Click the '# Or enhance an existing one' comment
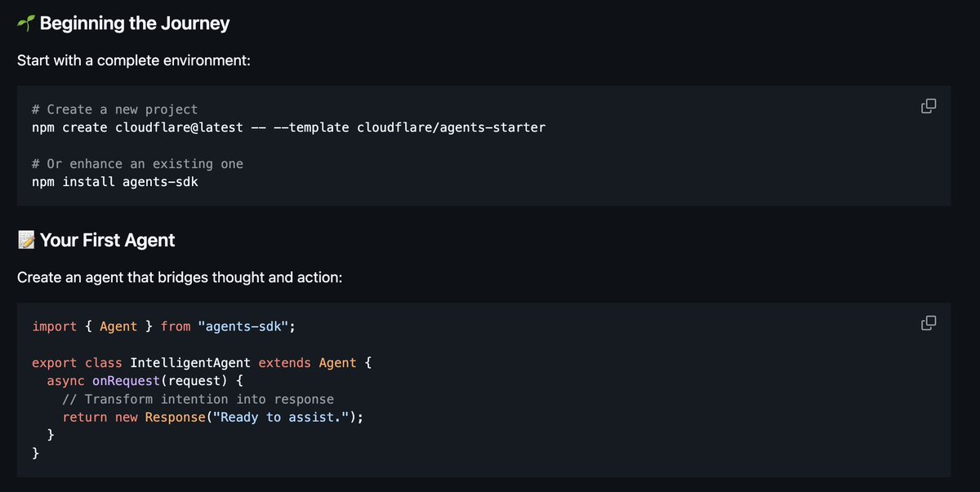Viewport: 980px width, 492px height. (137, 164)
